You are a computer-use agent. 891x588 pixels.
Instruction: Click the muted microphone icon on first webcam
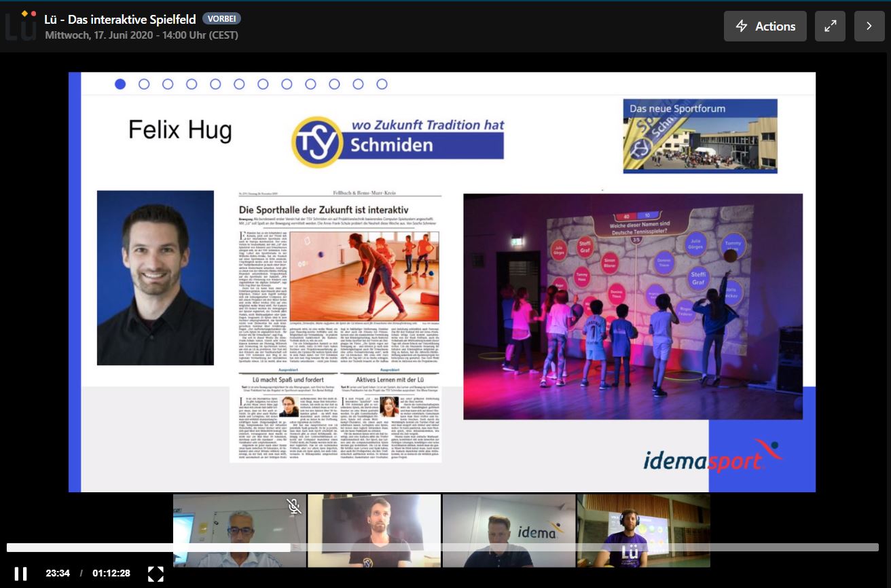pyautogui.click(x=293, y=506)
